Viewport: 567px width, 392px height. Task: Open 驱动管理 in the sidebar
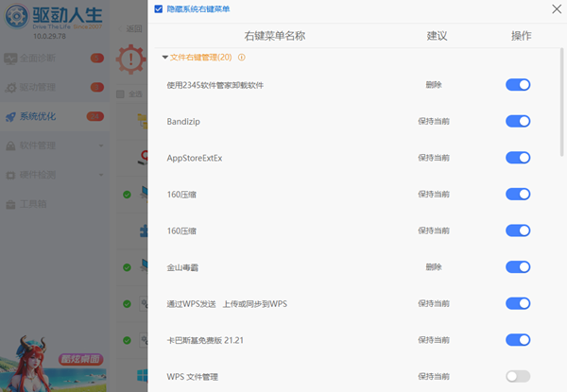54,87
